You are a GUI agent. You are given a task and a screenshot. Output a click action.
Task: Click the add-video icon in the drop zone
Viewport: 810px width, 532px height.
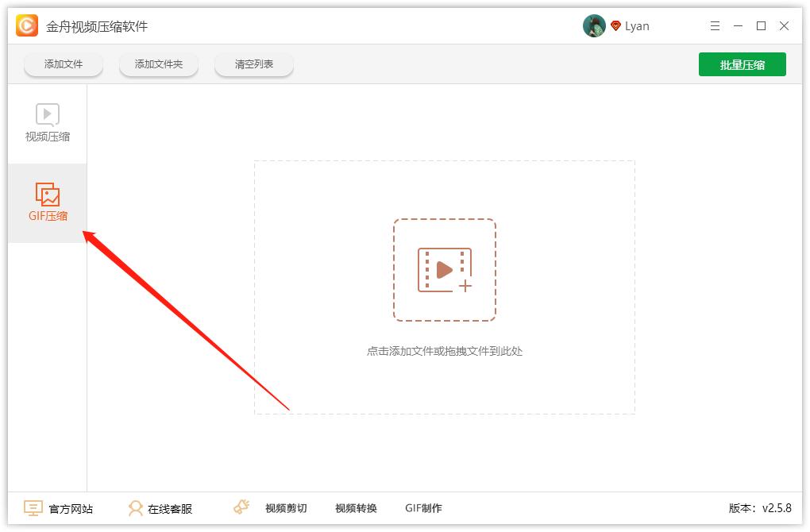point(445,270)
